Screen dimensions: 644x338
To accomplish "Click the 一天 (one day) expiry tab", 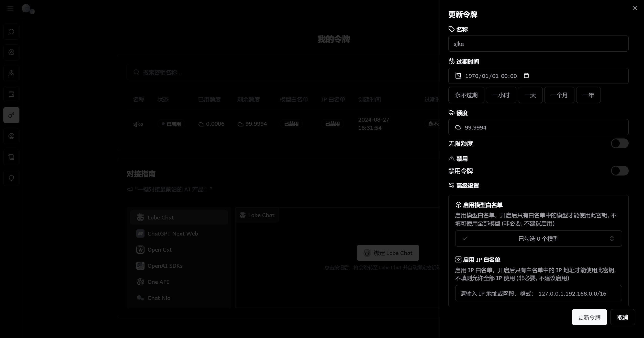I will 530,95.
